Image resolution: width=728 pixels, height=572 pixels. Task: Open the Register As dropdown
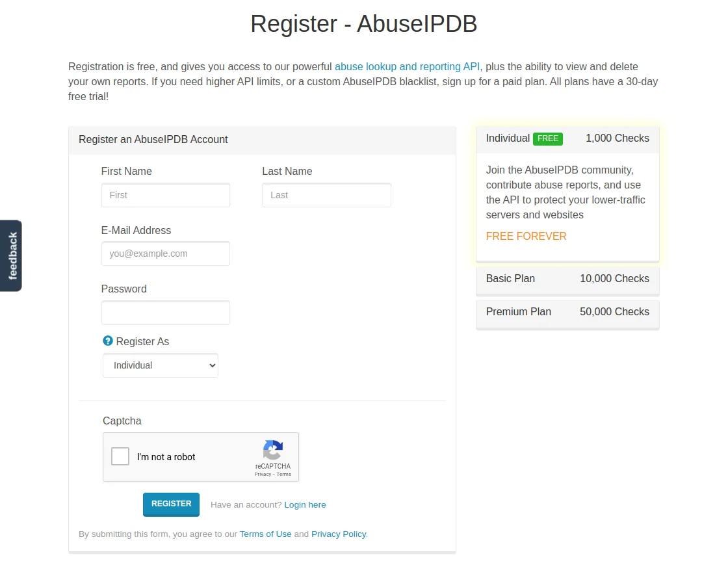(161, 365)
